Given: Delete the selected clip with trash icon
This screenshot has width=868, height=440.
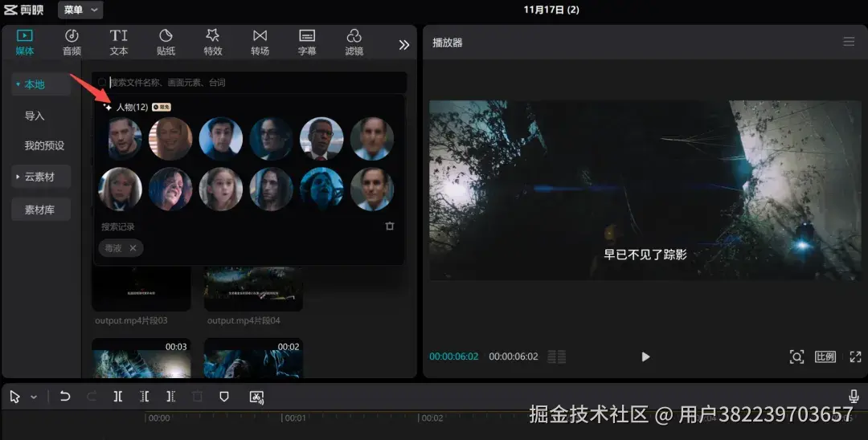Looking at the screenshot, I should 197,397.
